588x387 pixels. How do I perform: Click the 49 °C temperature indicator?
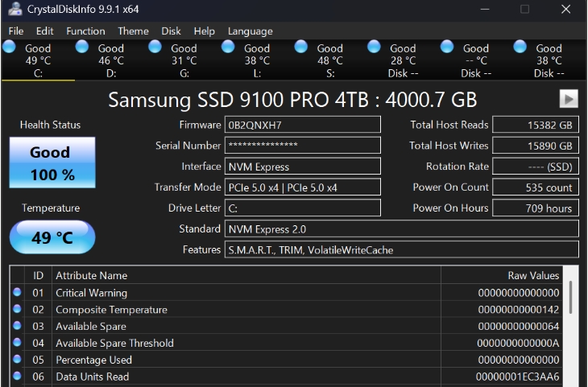coord(52,237)
